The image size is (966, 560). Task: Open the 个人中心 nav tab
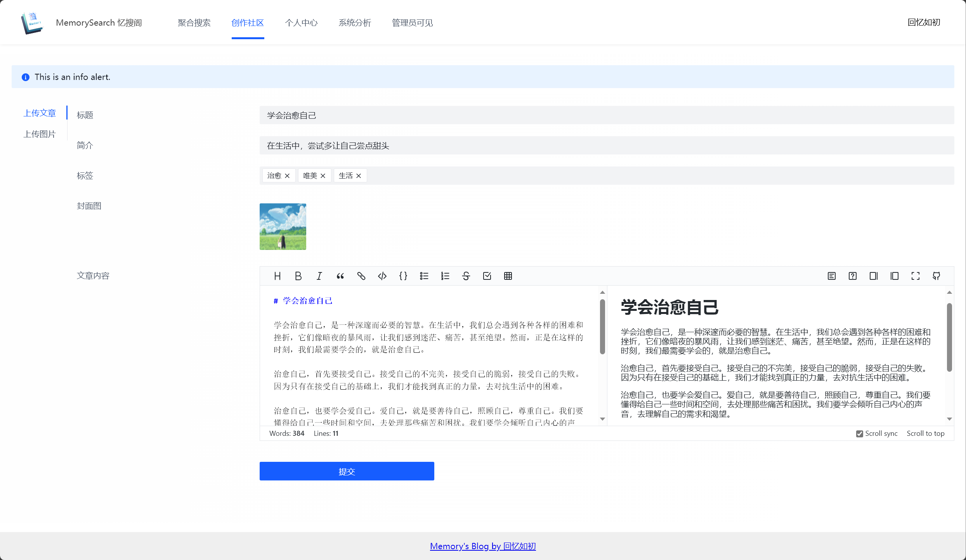[x=301, y=23]
